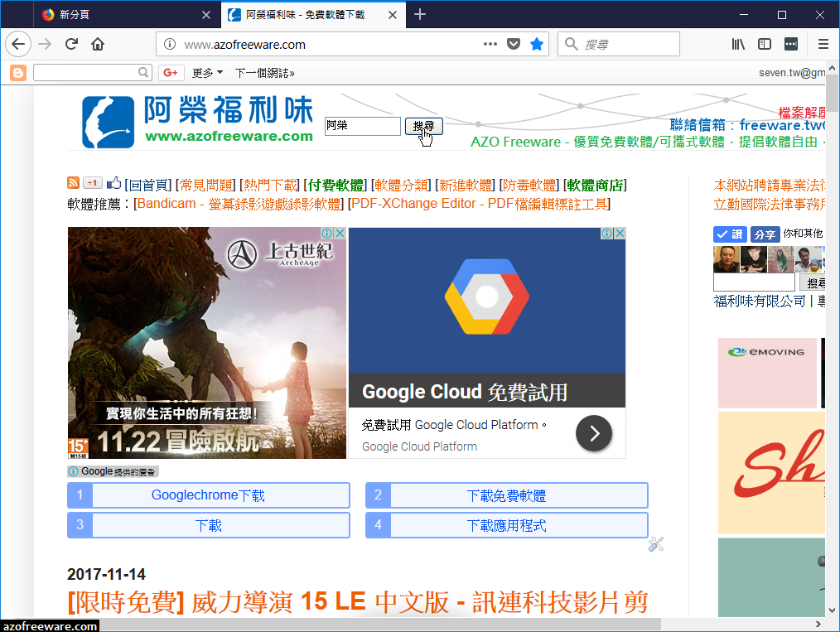Click the Blogger logo icon
Image resolution: width=840 pixels, height=632 pixels.
(x=18, y=72)
